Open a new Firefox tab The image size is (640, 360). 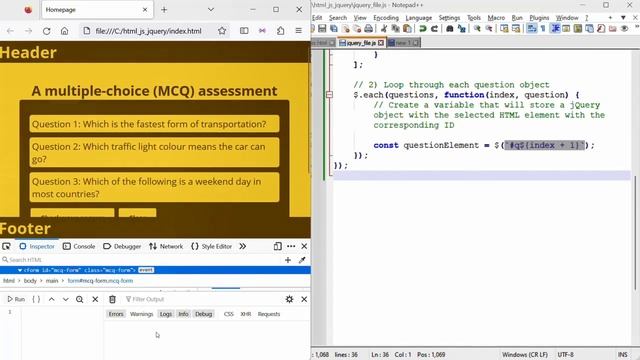coord(164,10)
